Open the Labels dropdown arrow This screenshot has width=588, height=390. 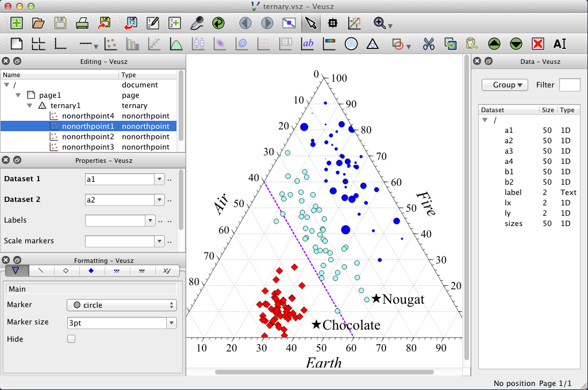[x=151, y=220]
